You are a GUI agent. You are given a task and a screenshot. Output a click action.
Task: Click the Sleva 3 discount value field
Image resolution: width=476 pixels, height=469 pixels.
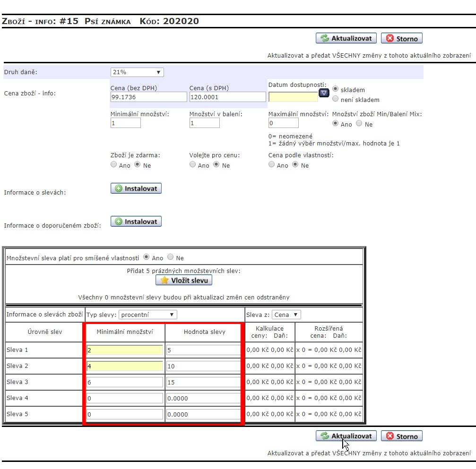tap(203, 382)
